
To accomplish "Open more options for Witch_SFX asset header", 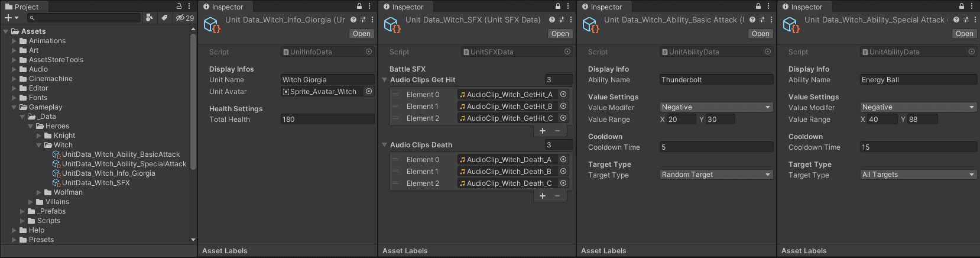I will [571, 20].
